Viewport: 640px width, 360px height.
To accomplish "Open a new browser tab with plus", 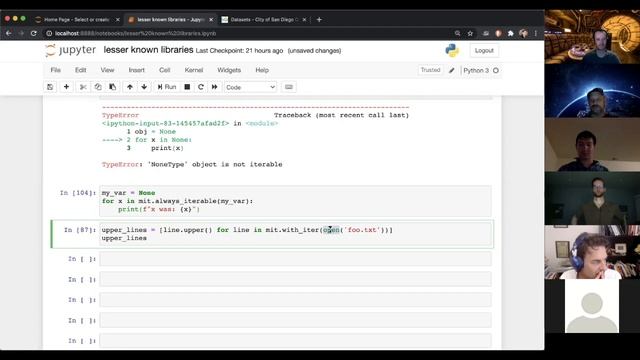I will click(x=319, y=20).
